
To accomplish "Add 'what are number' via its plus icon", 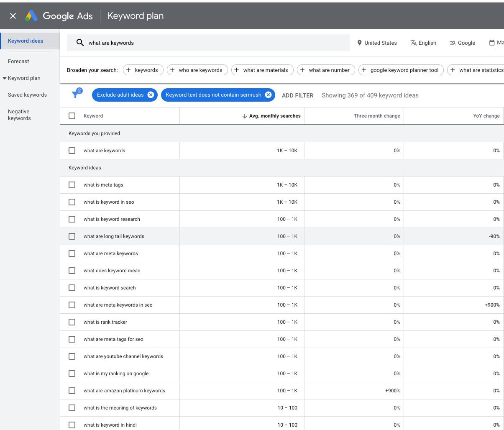I will click(x=302, y=70).
